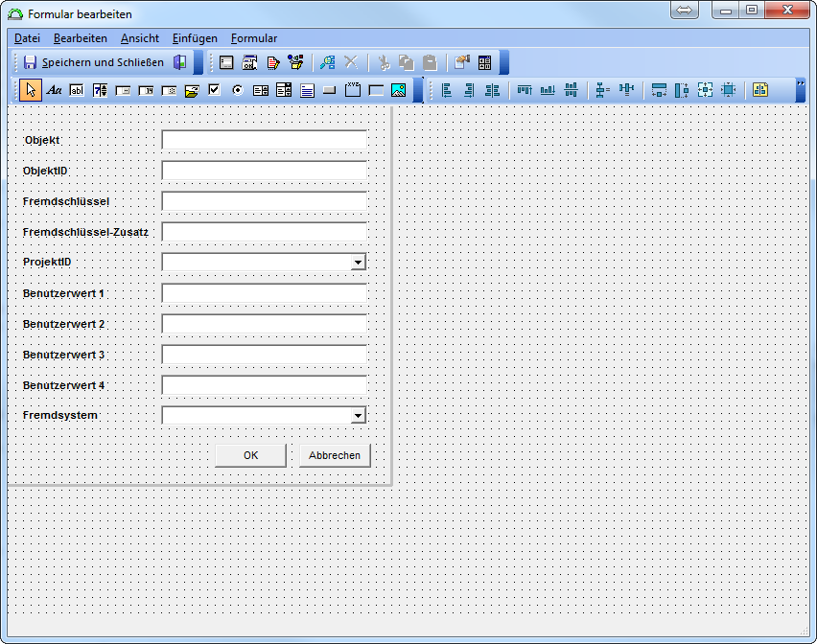Select the open-folder file field tool
This screenshot has width=817, height=644.
coord(192,90)
